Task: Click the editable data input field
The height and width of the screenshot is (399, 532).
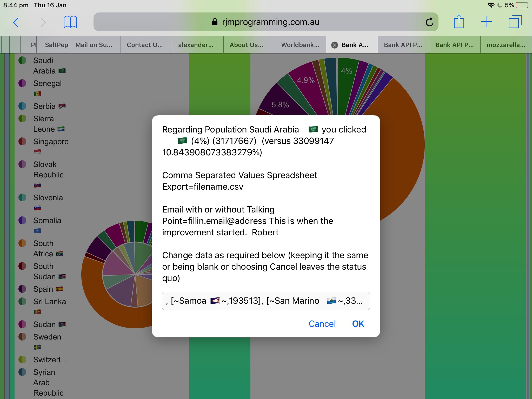Action: point(266,300)
